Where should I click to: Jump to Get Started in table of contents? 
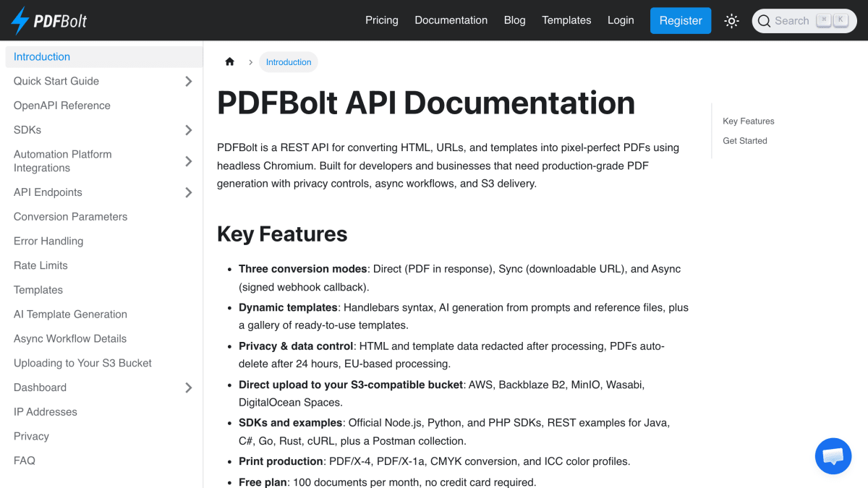(x=745, y=141)
